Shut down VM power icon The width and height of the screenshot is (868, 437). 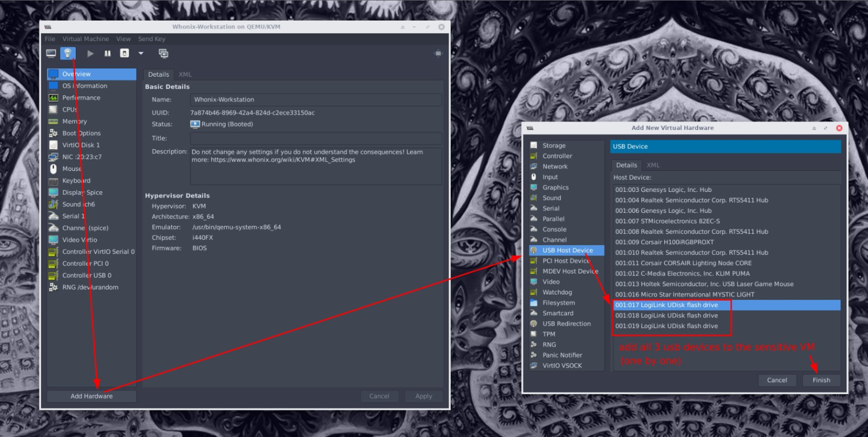(x=124, y=53)
